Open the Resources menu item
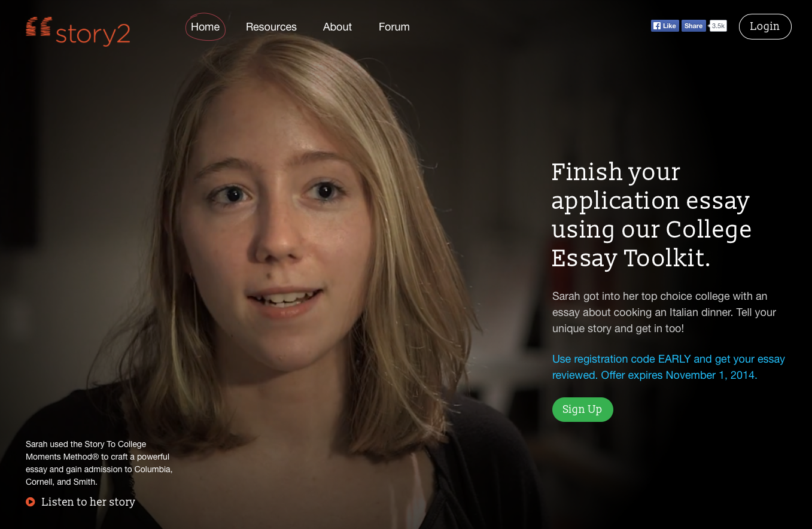Viewport: 812px width, 529px height. tap(271, 27)
